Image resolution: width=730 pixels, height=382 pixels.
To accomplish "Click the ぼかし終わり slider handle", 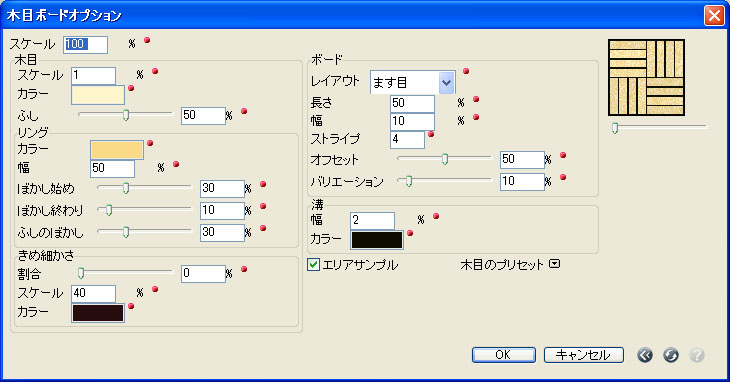I will pos(109,210).
